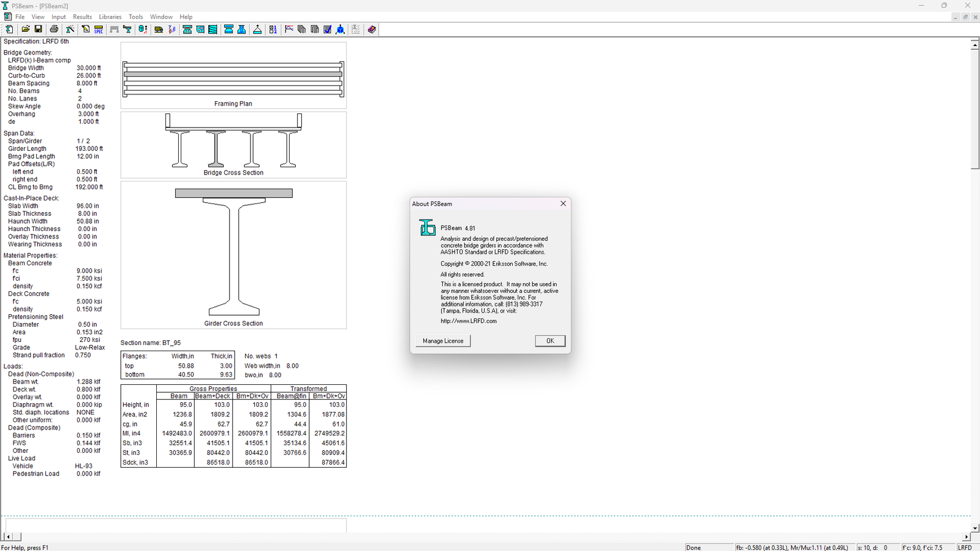Open the numbered 1-2 stages icon
The height and width of the screenshot is (551, 980).
click(x=273, y=29)
